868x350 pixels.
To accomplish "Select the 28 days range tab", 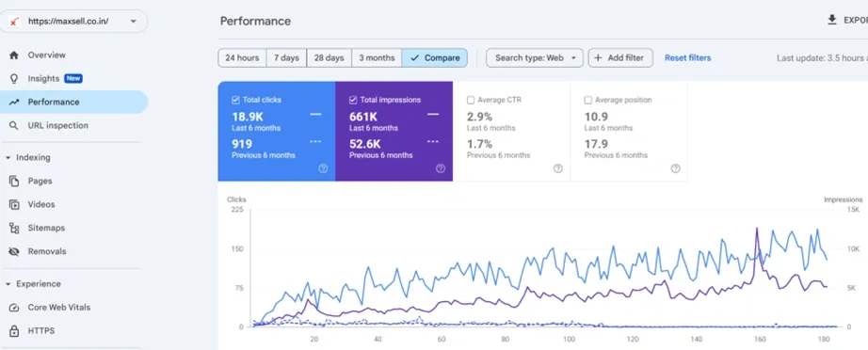I will point(329,57).
